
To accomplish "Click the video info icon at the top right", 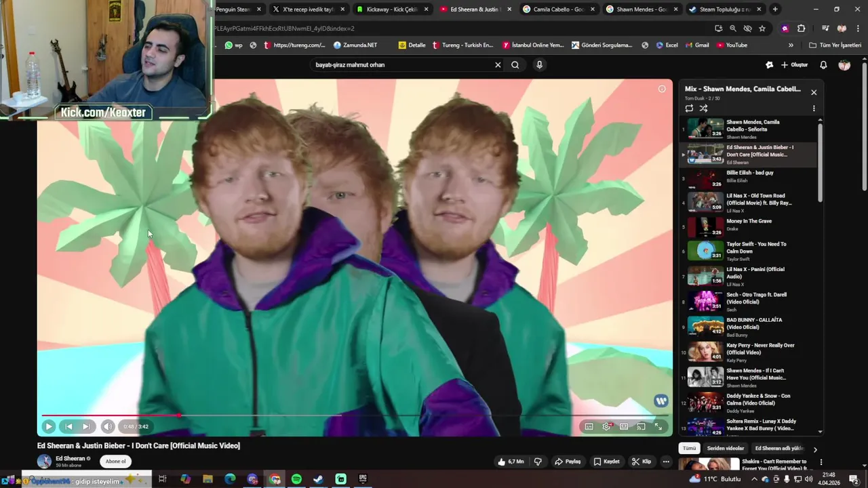I will coord(662,89).
